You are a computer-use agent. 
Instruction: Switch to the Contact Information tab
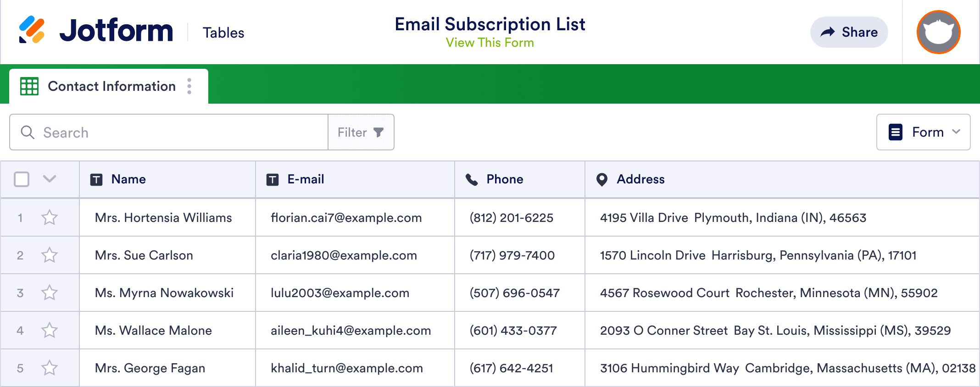(x=111, y=86)
